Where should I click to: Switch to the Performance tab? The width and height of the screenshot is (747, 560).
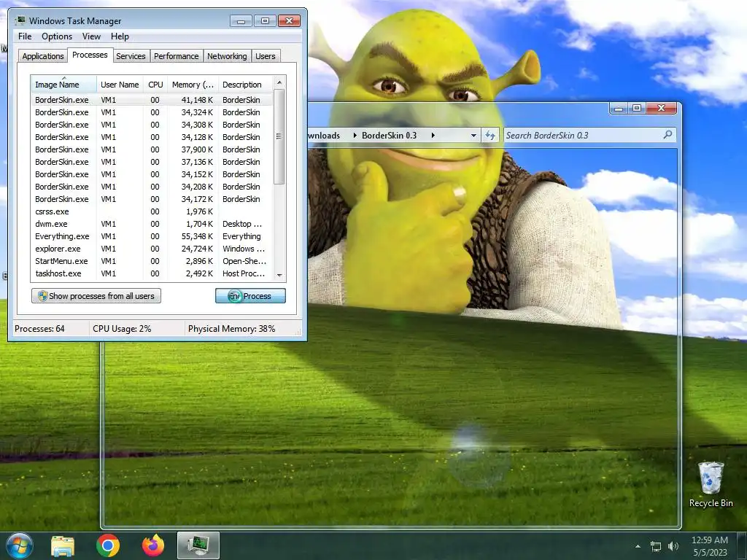click(177, 56)
